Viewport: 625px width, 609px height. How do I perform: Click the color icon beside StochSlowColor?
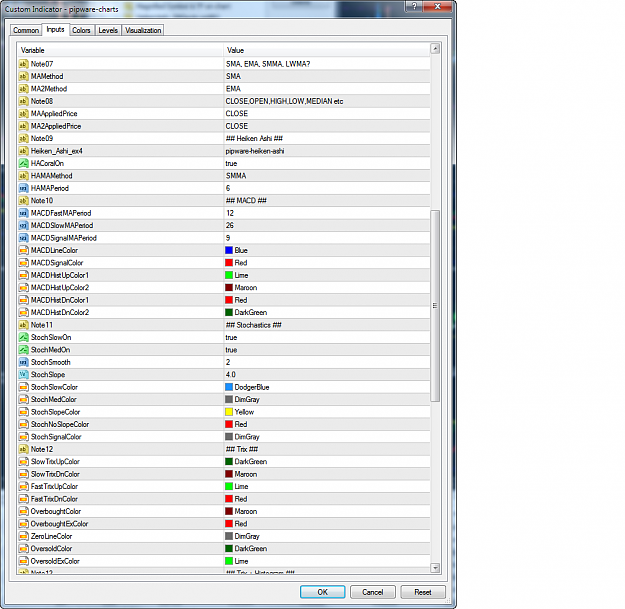pyautogui.click(x=24, y=387)
